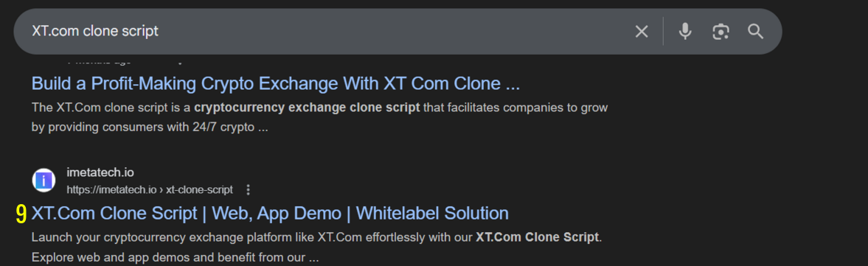Open search by image camera lens icon
The height and width of the screenshot is (266, 868).
tap(721, 32)
